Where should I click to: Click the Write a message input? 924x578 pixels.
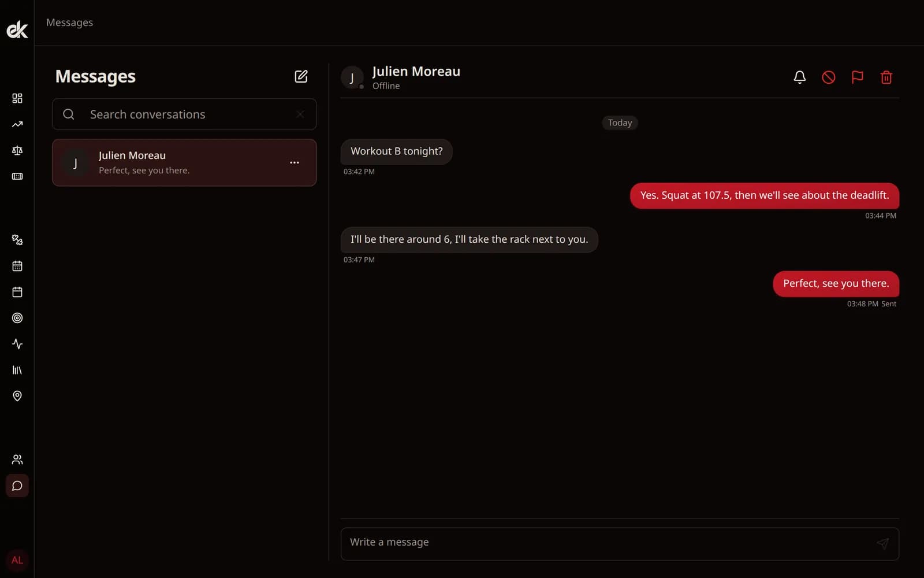[x=620, y=544]
